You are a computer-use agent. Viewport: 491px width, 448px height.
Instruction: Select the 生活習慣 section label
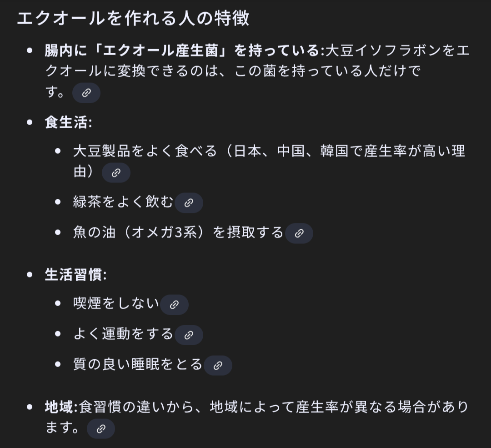coord(74,275)
